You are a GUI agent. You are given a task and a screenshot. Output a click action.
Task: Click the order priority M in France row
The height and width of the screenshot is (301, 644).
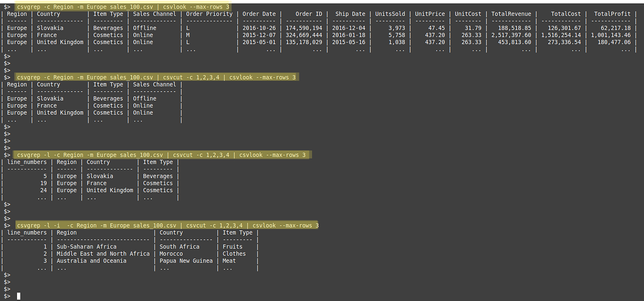coord(188,35)
